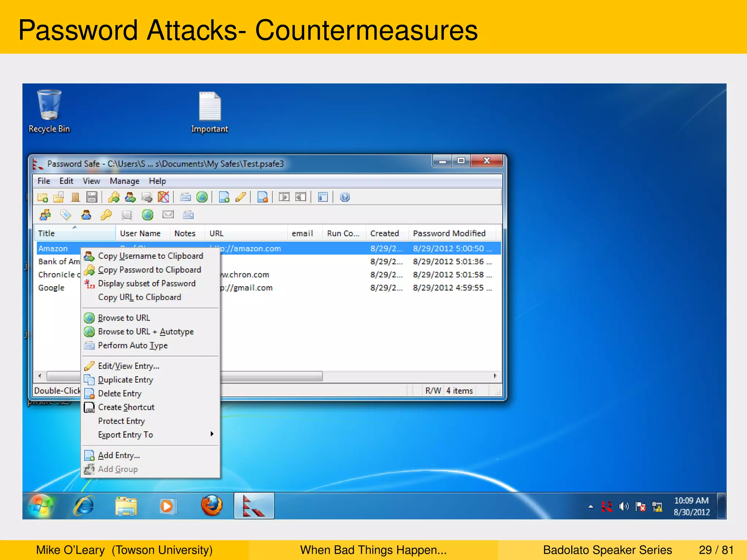The width and height of the screenshot is (747, 560).
Task: Click the Copy Username person toolbar icon
Action: point(130,197)
